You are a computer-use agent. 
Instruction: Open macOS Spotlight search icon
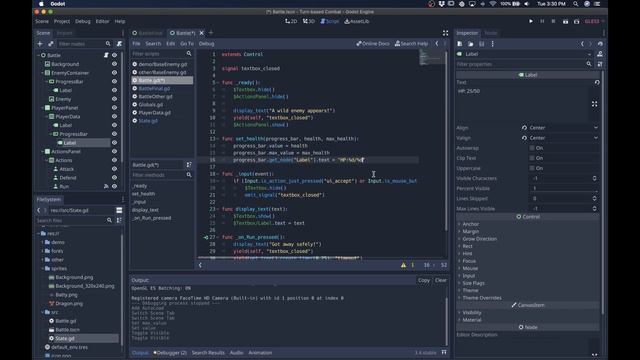(576, 4)
